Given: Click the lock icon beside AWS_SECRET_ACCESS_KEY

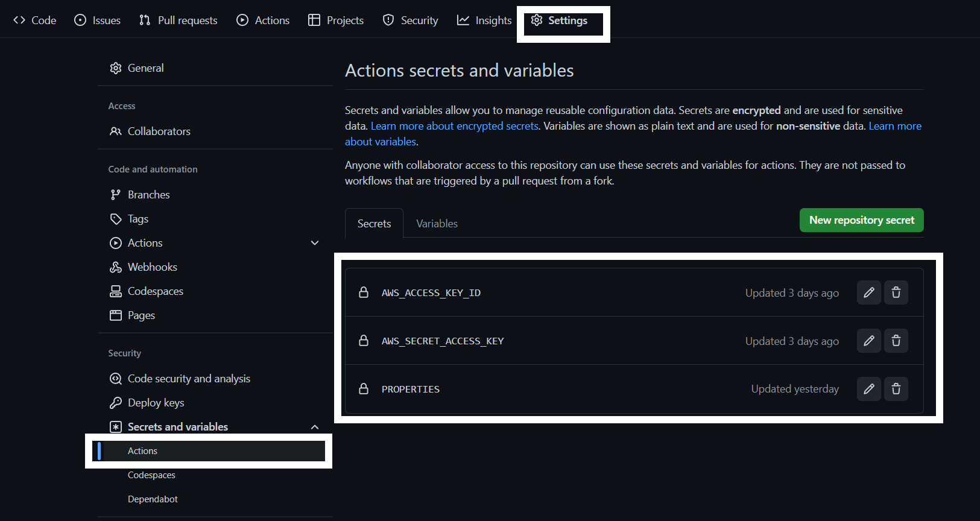Looking at the screenshot, I should click(x=364, y=341).
